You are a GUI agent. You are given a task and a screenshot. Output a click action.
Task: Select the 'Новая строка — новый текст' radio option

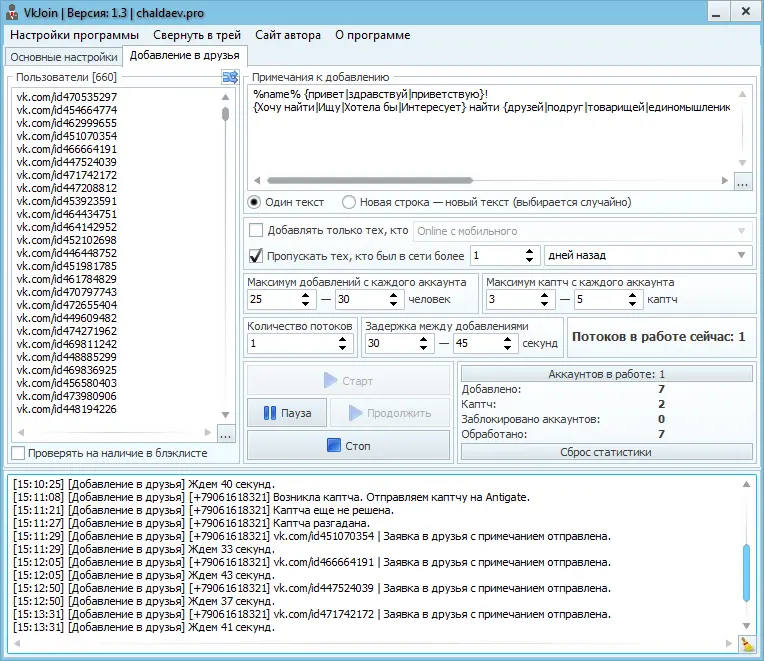coord(349,202)
